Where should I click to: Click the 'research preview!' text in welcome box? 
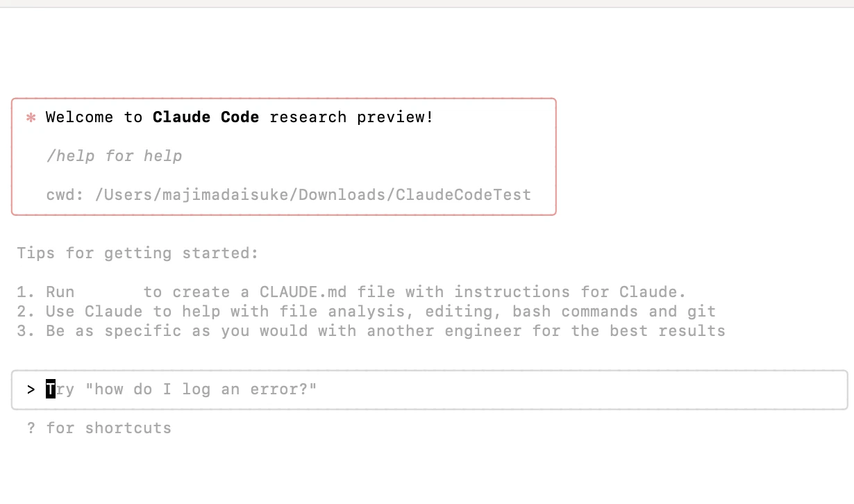pyautogui.click(x=351, y=117)
